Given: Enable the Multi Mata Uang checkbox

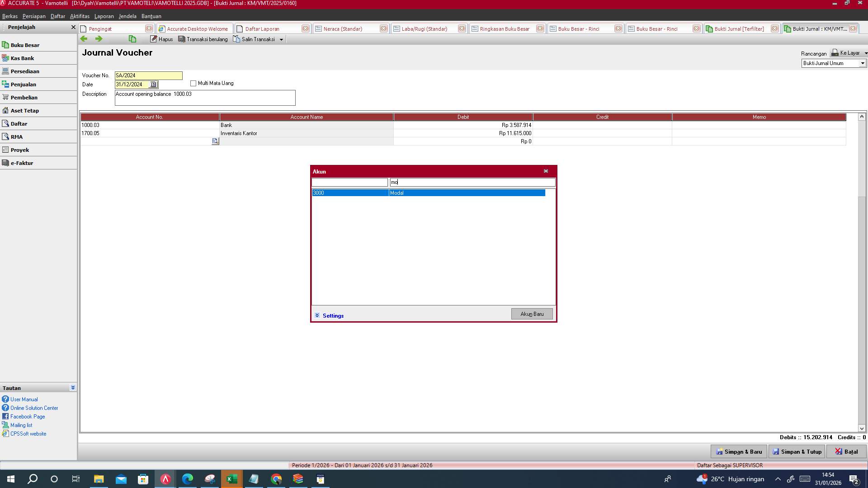Looking at the screenshot, I should (193, 83).
